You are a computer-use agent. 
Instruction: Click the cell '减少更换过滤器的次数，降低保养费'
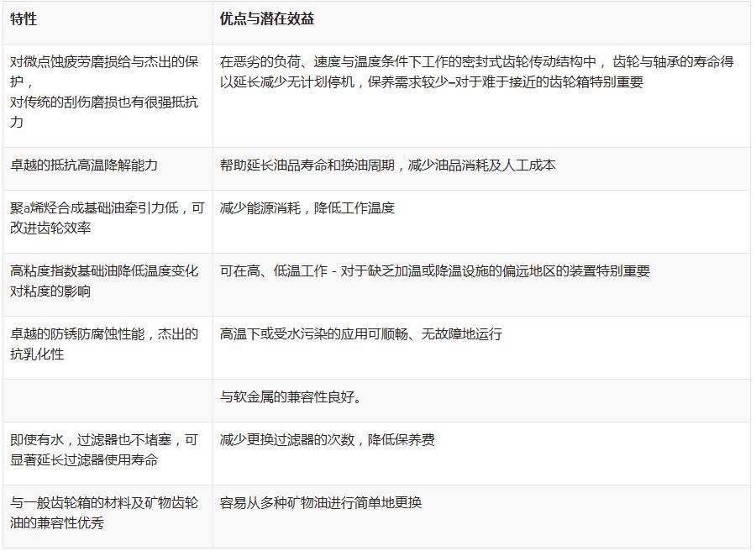pyautogui.click(x=328, y=440)
